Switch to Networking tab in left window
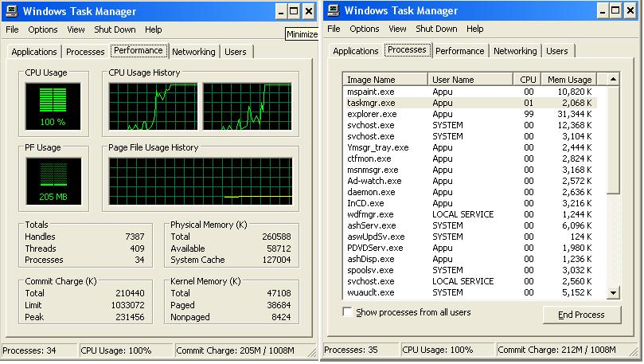This screenshot has height=364, width=644. point(193,52)
